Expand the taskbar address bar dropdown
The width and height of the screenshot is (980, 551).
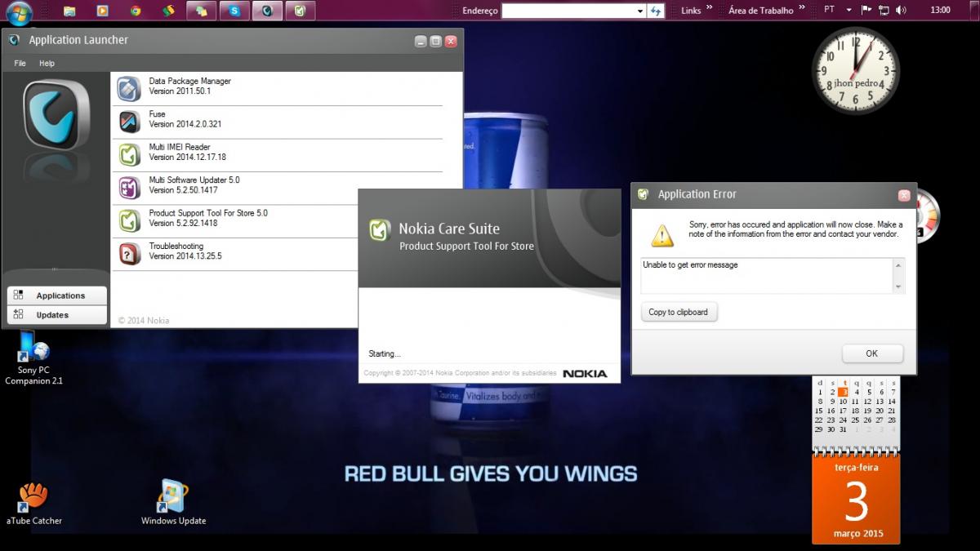pos(640,11)
